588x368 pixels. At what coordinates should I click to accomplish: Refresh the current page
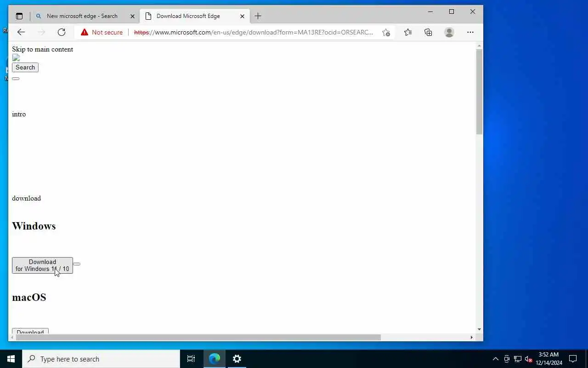point(62,32)
